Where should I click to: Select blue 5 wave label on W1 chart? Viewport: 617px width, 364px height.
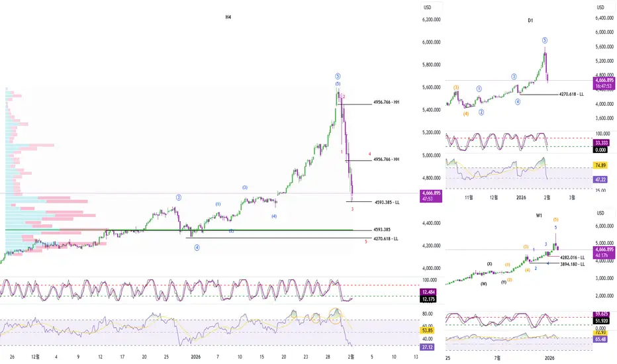tap(555, 228)
